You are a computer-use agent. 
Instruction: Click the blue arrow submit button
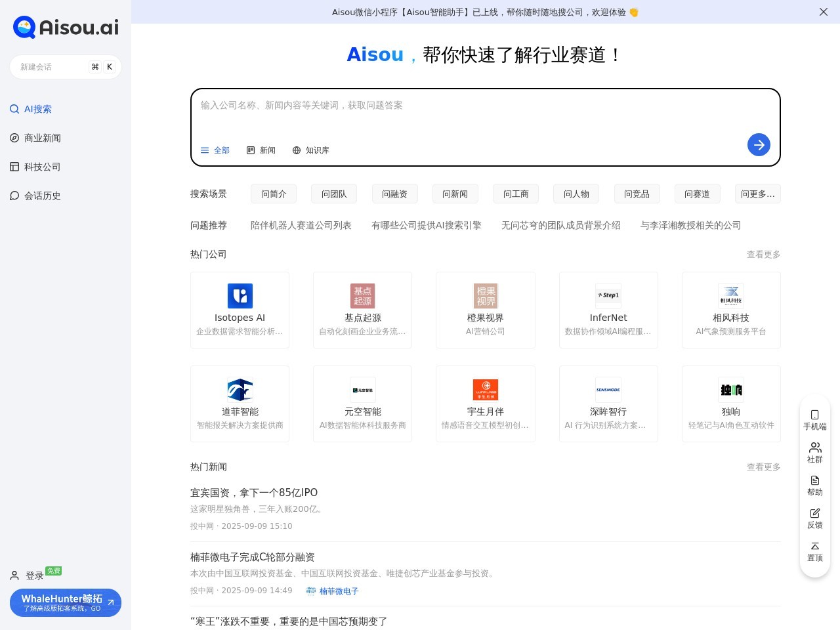759,145
